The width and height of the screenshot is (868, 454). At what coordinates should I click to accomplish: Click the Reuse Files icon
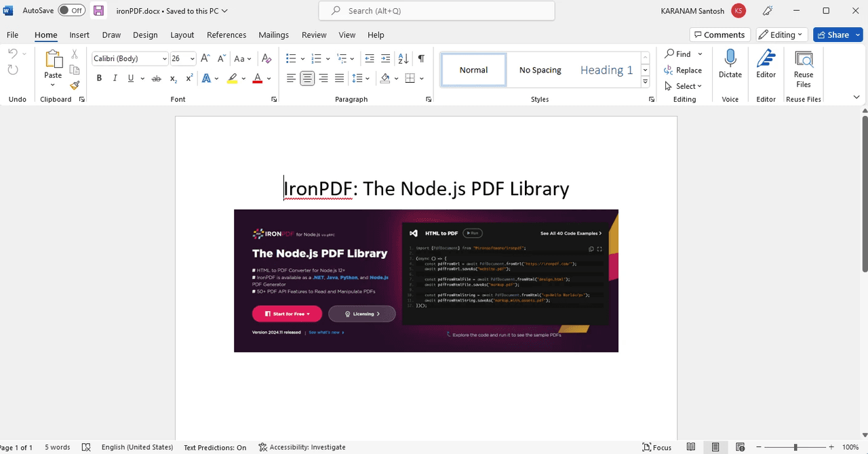pyautogui.click(x=804, y=59)
